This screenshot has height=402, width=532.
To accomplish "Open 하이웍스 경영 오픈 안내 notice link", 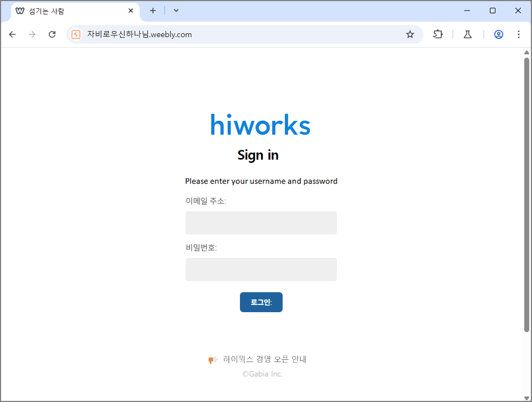I will 265,359.
